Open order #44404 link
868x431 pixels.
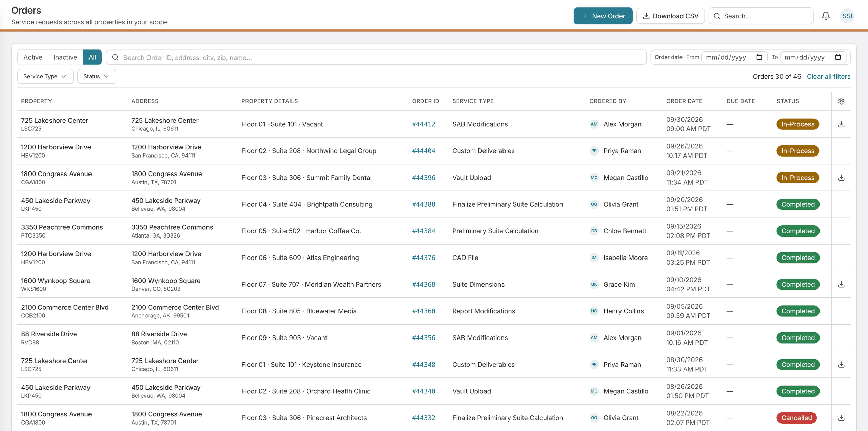(423, 151)
